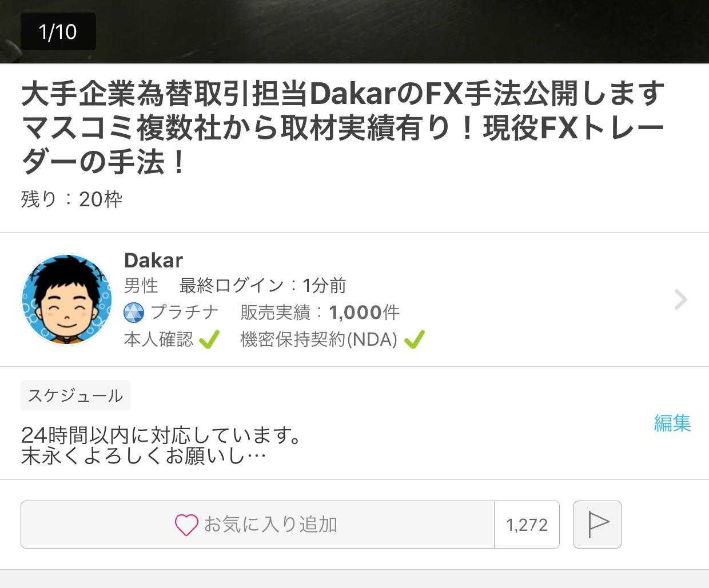Add service with お気に入り追加 button
The height and width of the screenshot is (588, 709).
click(257, 525)
